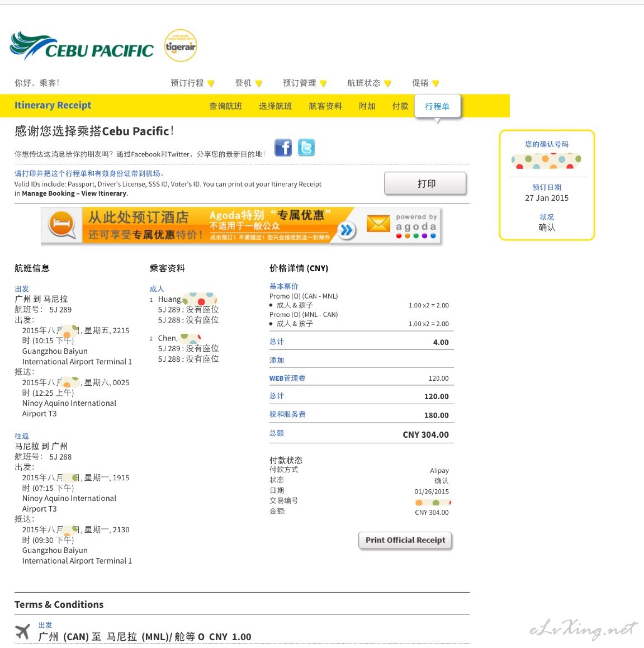This screenshot has height=648, width=644.
Task: Click 您的确认号码 heading in side box
Action: pos(547,144)
